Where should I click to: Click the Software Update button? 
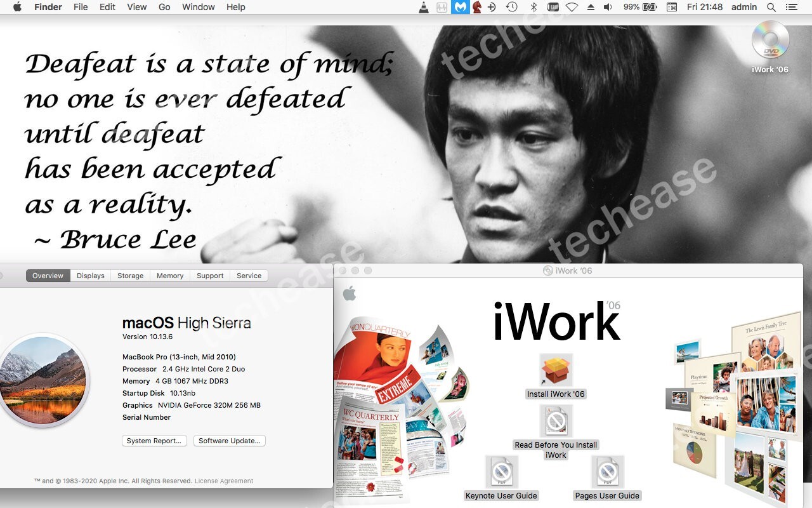(229, 441)
